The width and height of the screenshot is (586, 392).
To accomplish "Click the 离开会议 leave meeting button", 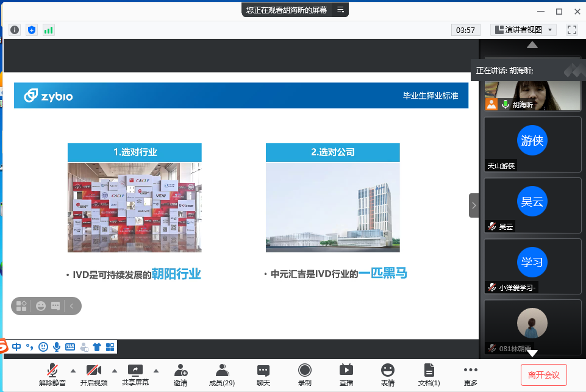I will click(544, 375).
